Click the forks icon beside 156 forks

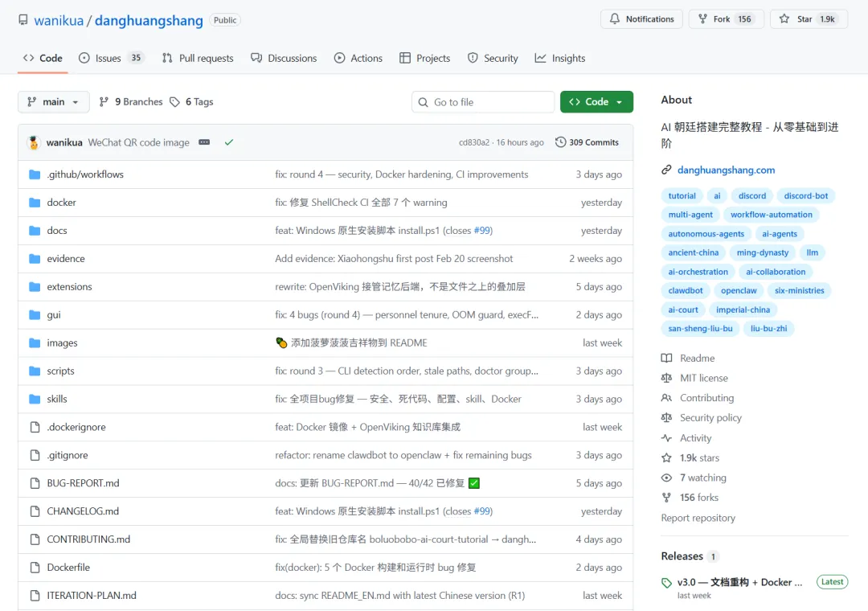tap(666, 498)
